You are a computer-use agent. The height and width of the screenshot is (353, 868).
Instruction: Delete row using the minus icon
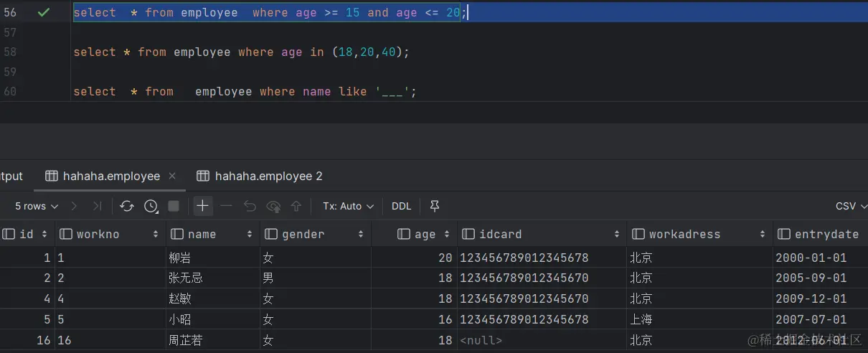(x=226, y=206)
